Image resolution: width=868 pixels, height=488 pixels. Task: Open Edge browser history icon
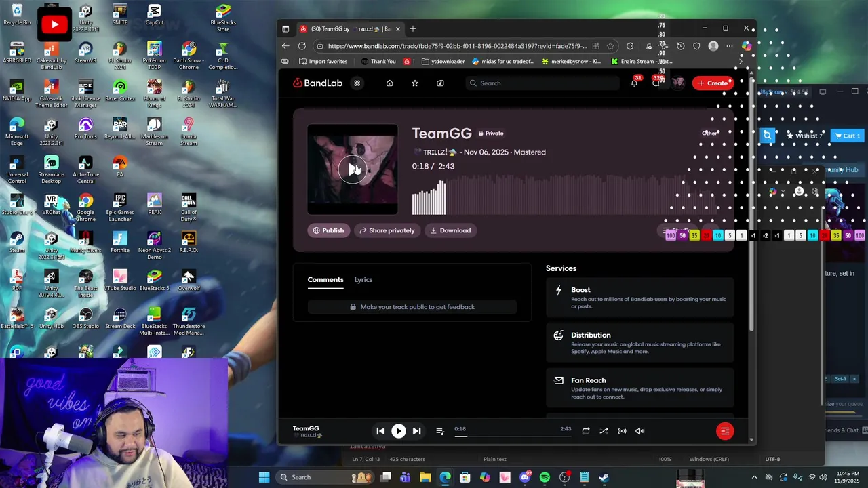pos(681,46)
